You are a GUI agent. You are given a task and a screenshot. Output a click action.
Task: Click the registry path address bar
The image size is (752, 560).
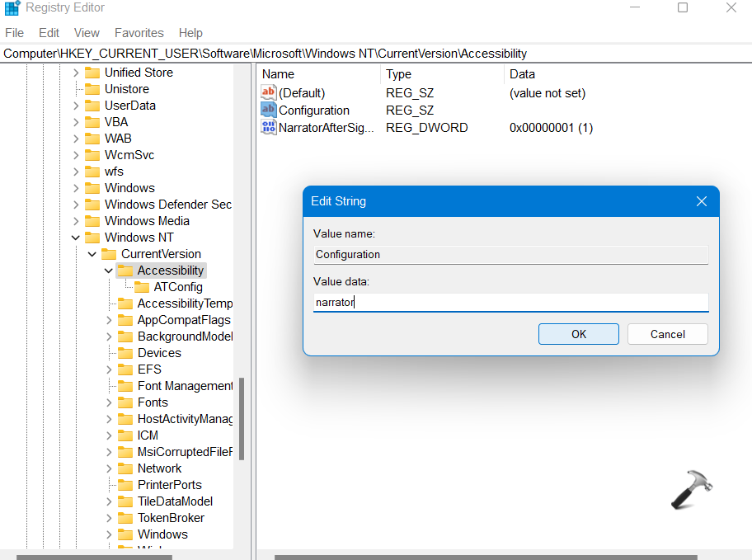(376, 54)
